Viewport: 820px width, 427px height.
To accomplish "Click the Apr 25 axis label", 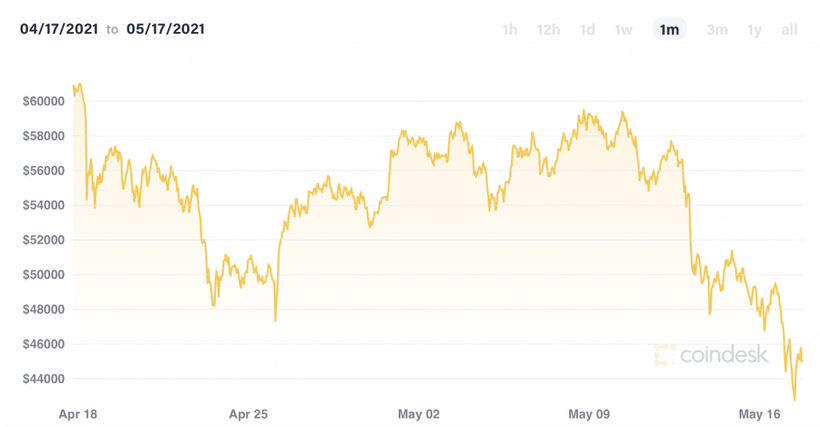I will click(248, 413).
